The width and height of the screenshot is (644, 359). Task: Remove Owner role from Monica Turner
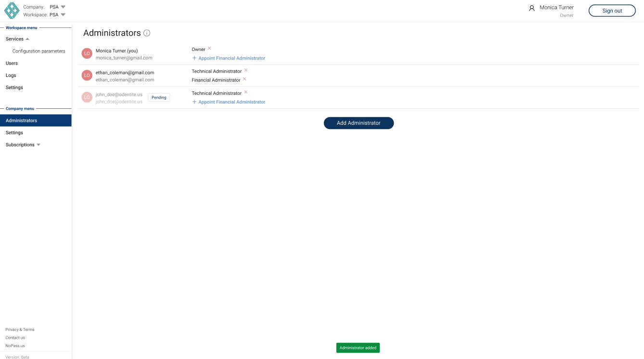(x=209, y=49)
